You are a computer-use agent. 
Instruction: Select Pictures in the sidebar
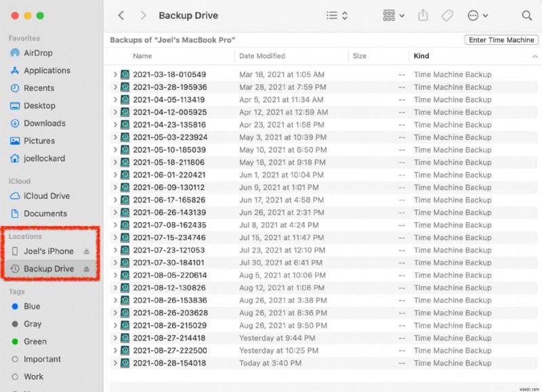[x=33, y=141]
